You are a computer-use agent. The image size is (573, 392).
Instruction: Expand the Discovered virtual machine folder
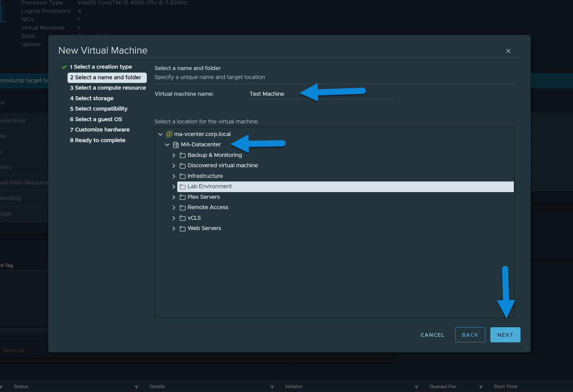click(x=174, y=166)
